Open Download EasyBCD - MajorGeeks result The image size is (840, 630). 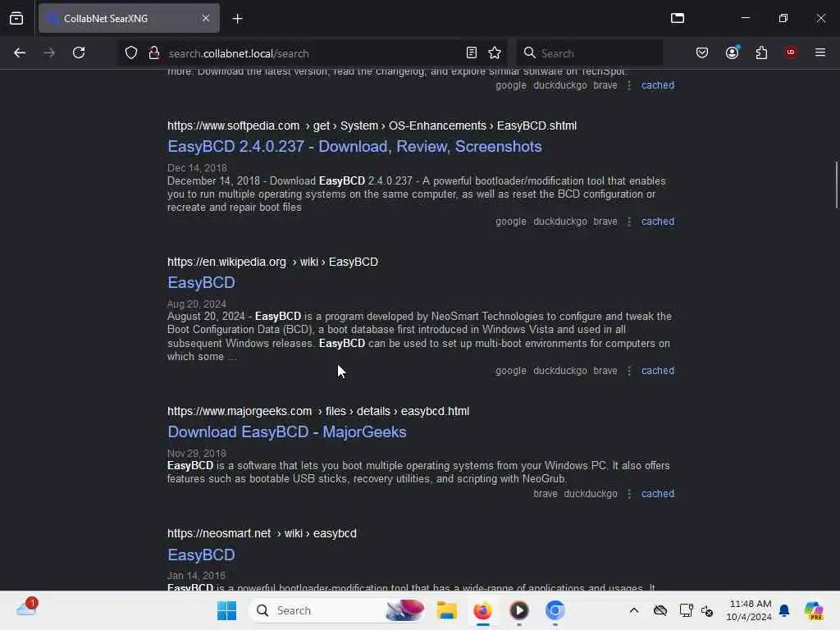[x=287, y=432]
